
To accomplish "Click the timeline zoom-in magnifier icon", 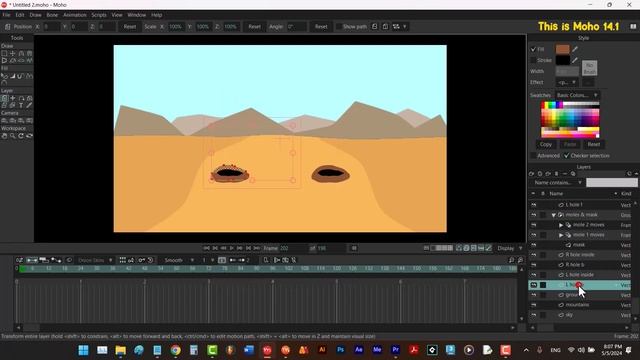I will tap(520, 260).
